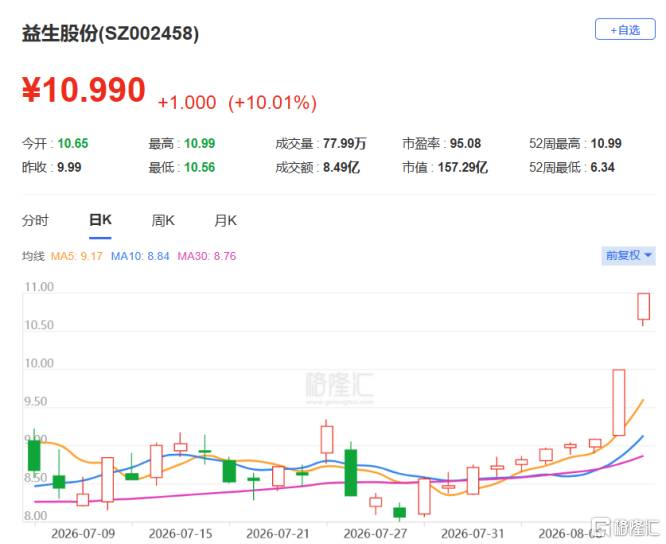Click the 成交量 value 77.99万
Screen dimensions: 666x544
click(344, 144)
